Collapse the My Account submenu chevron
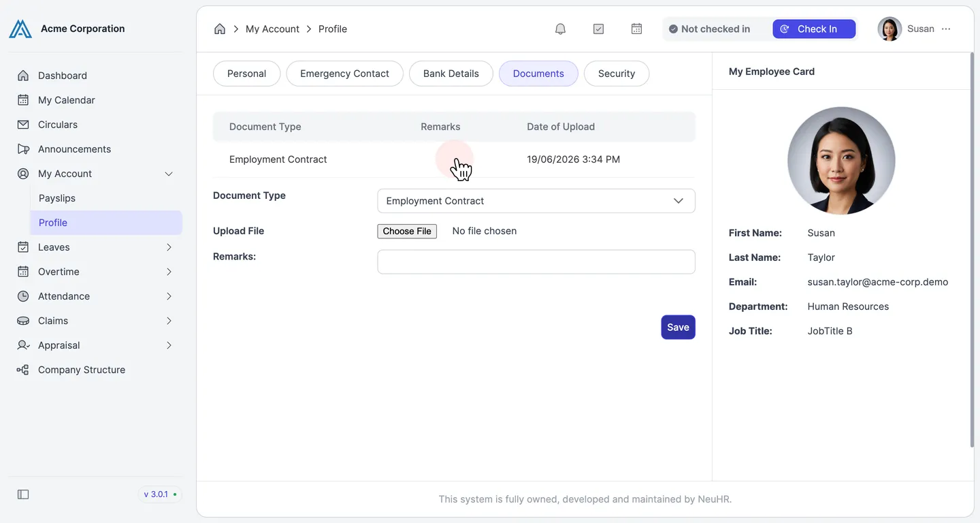 pyautogui.click(x=169, y=174)
